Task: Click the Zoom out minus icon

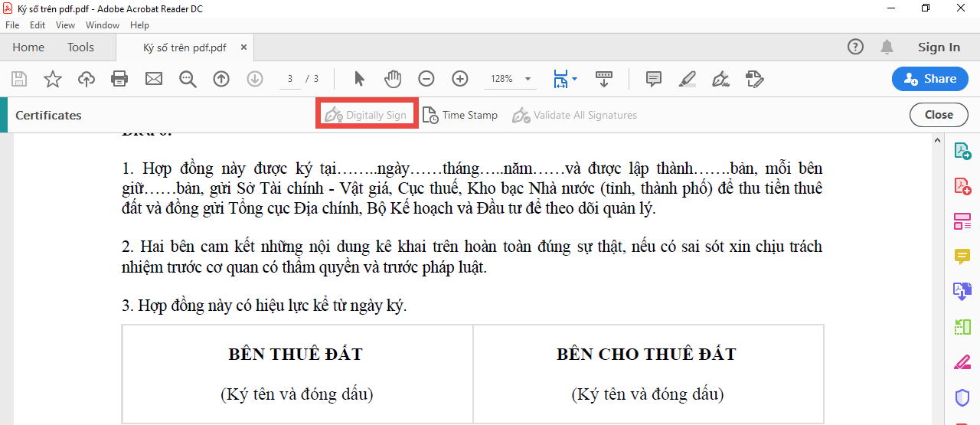Action: click(x=426, y=79)
